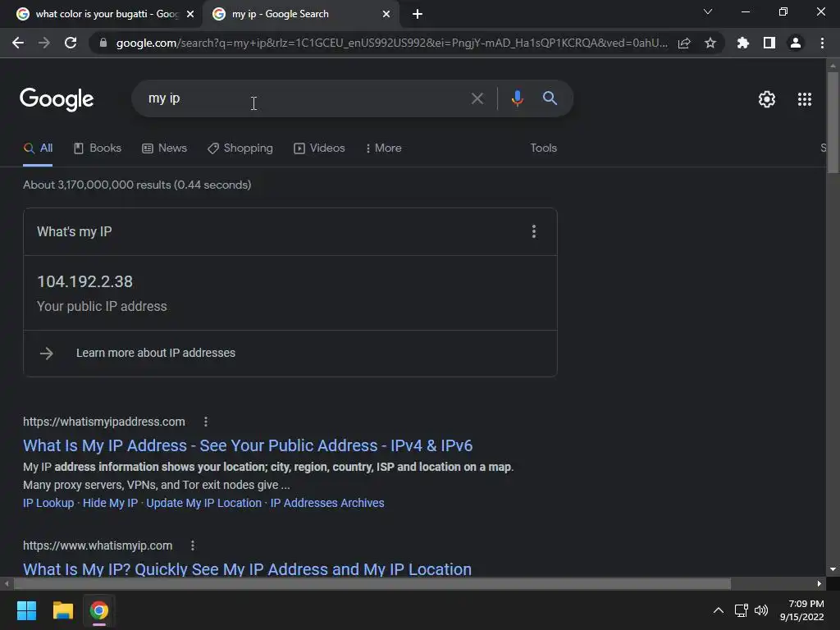Click the horizontal scrollbar thumb
The image size is (840, 630).
372,583
